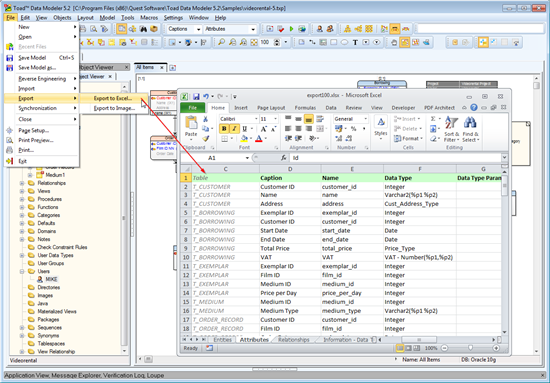Click font color A icon in Excel
Image resolution: width=550 pixels, height=383 pixels.
(259, 139)
